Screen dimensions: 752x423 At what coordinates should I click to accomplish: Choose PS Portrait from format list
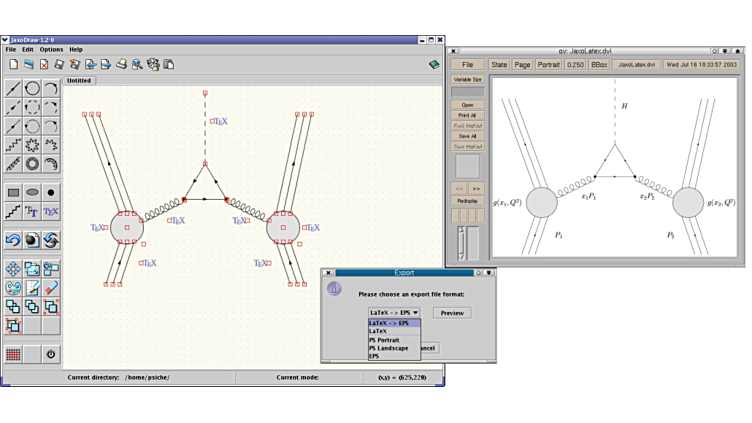click(x=384, y=340)
